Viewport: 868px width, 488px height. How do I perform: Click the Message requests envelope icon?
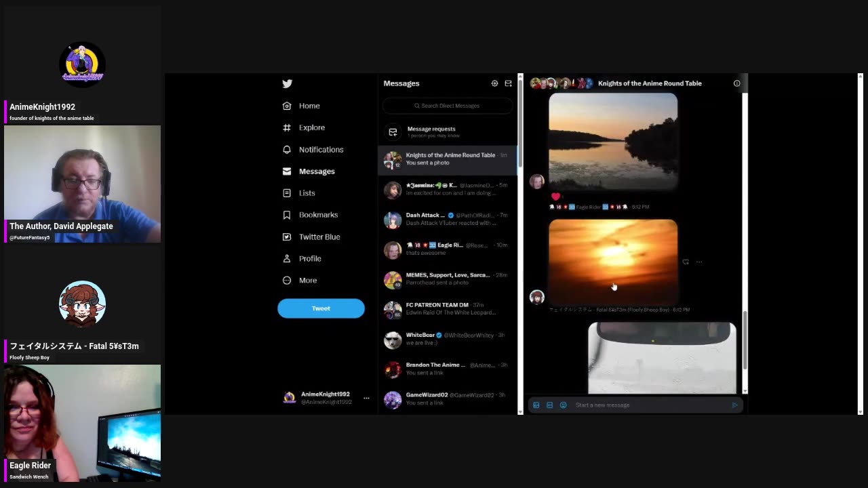[x=393, y=131]
